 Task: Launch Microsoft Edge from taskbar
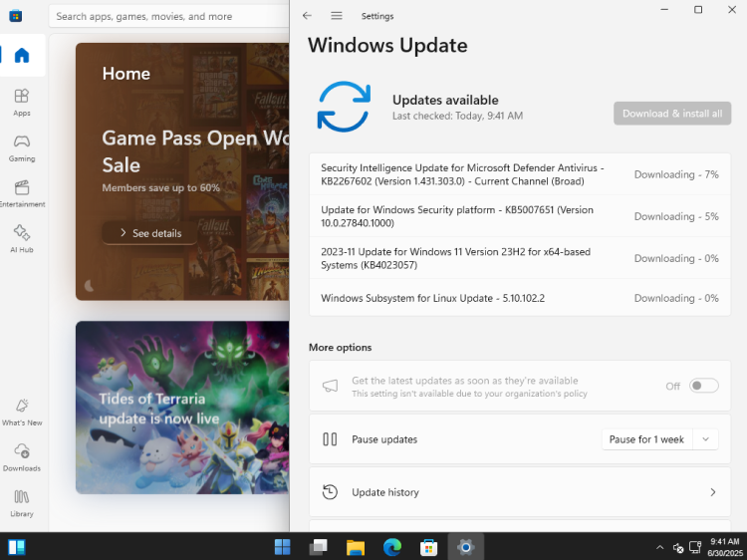click(392, 547)
